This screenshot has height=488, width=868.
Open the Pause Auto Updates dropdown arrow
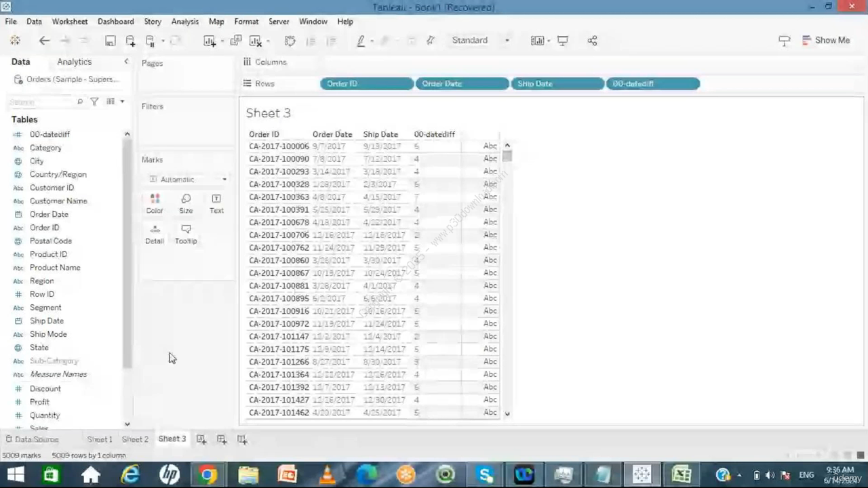pos(162,41)
